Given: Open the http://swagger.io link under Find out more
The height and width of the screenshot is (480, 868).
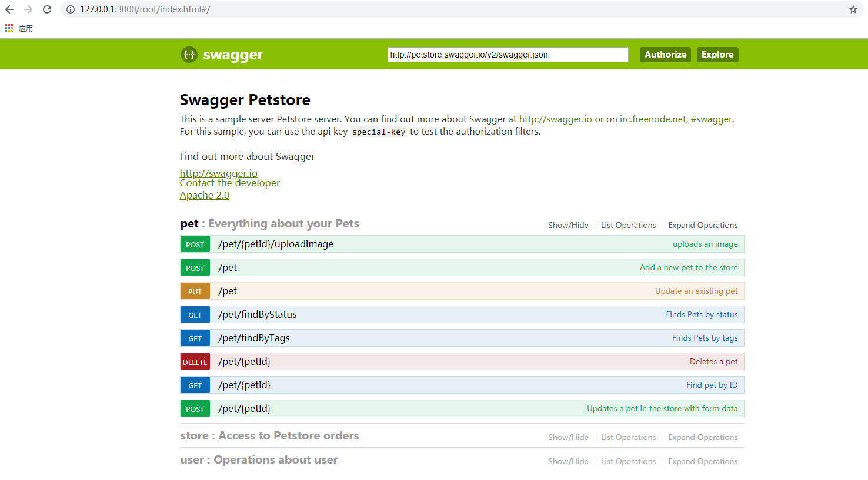Looking at the screenshot, I should [219, 173].
